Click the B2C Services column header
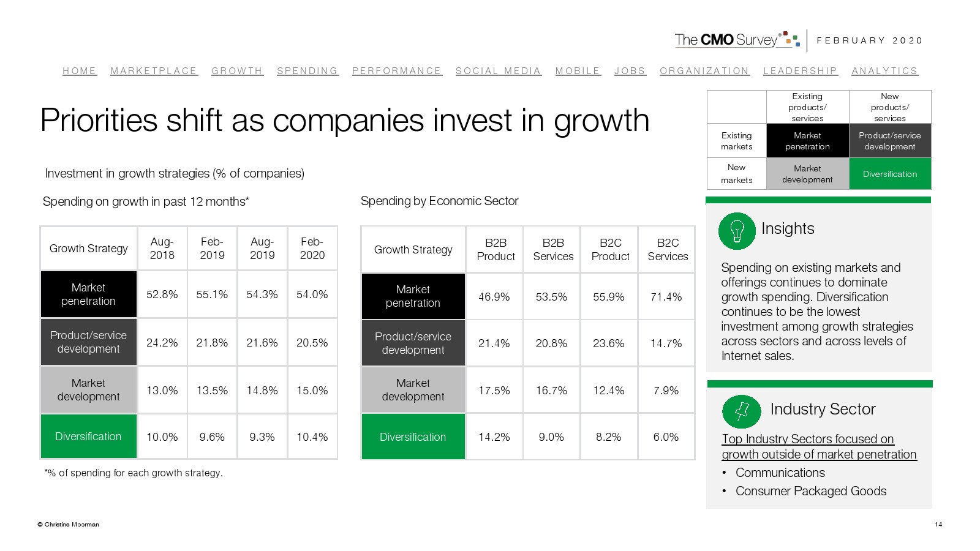This screenshot has height=551, width=980. click(x=668, y=250)
